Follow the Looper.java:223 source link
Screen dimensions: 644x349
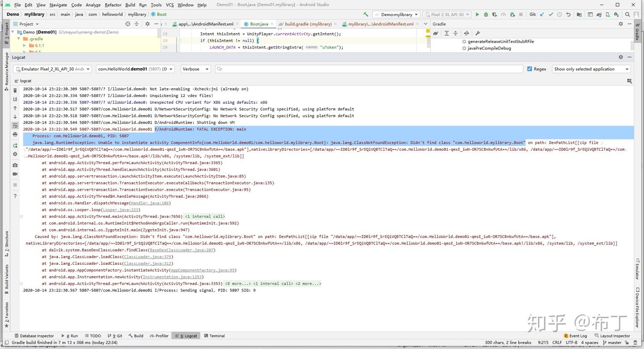pyautogui.click(x=121, y=210)
